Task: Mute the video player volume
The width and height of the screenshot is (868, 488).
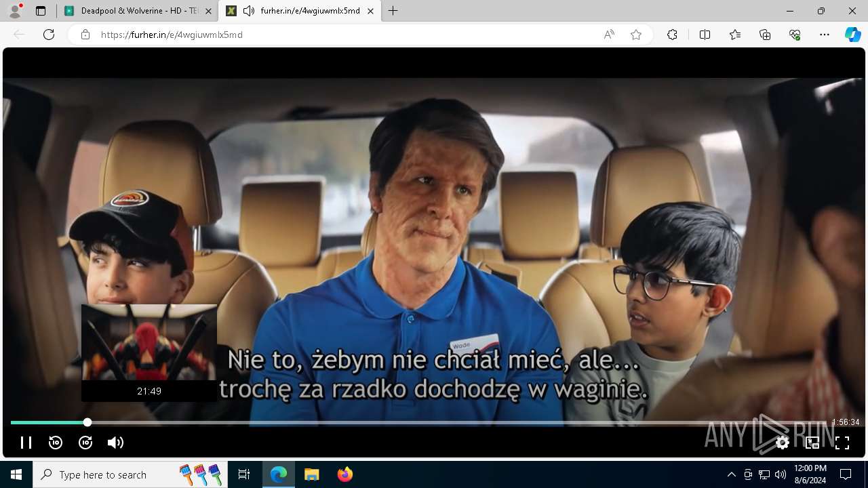Action: coord(115,443)
